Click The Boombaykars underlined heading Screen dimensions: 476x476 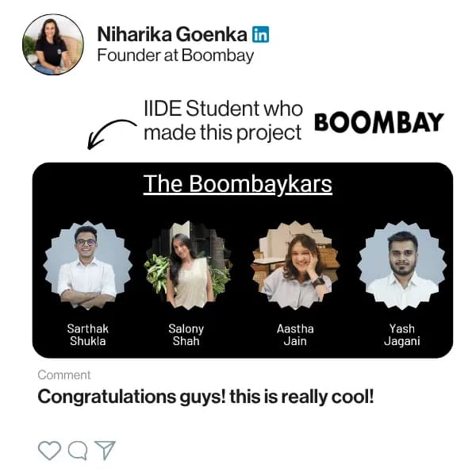(238, 184)
